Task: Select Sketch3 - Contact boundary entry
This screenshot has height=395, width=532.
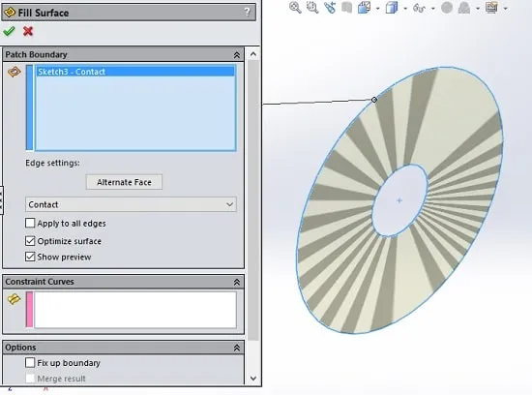Action: [x=135, y=72]
